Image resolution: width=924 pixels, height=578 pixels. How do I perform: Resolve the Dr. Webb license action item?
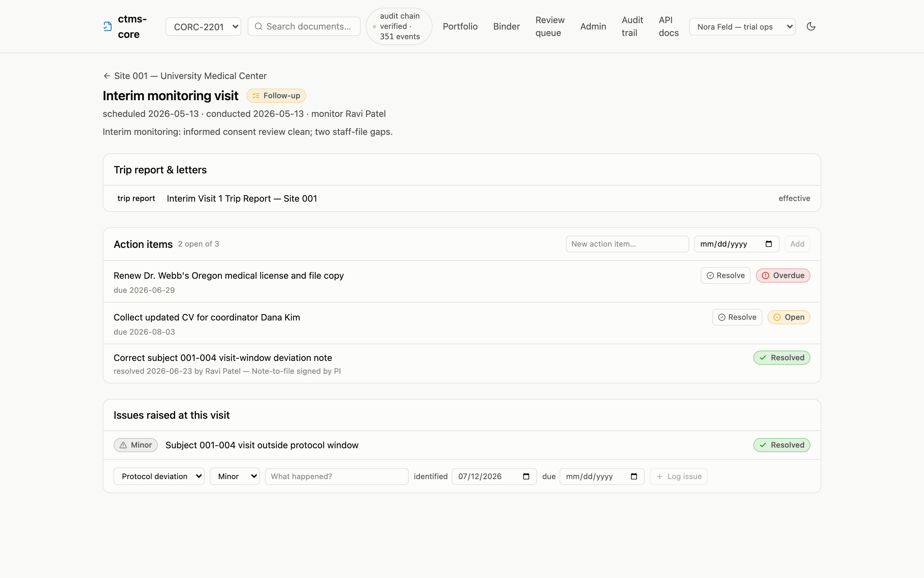coord(725,276)
